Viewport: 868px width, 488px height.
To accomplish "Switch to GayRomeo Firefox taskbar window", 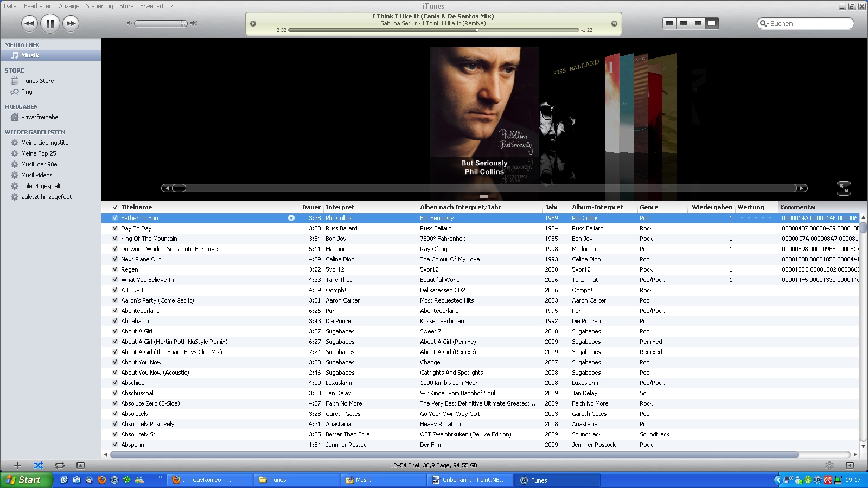I will 210,480.
